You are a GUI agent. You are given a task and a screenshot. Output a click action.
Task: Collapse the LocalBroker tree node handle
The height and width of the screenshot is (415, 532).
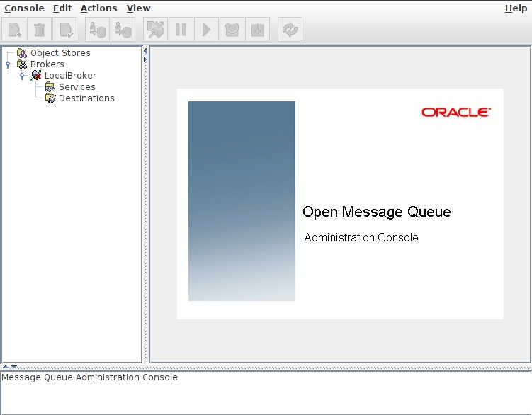pos(22,76)
